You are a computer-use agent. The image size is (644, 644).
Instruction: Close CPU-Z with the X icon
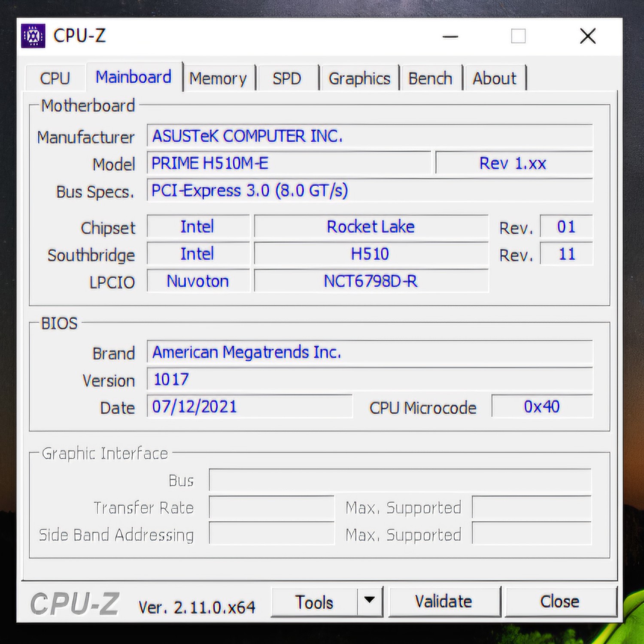[x=588, y=36]
